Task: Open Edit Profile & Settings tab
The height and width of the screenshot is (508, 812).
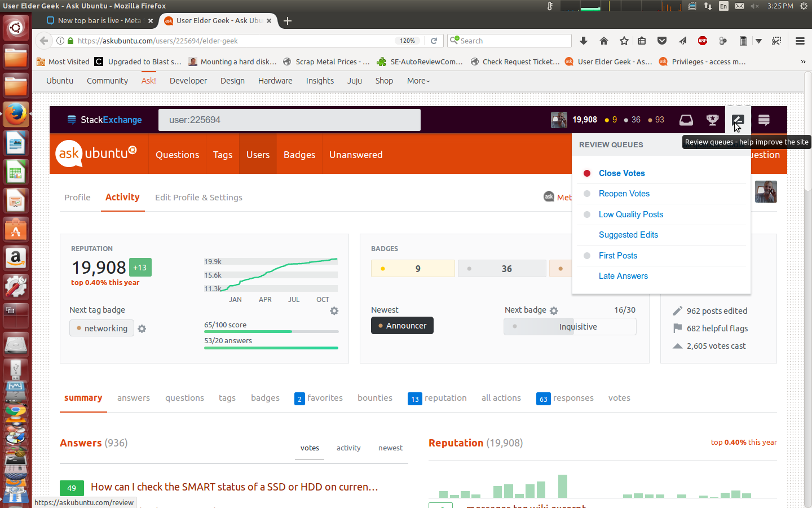Action: (198, 198)
